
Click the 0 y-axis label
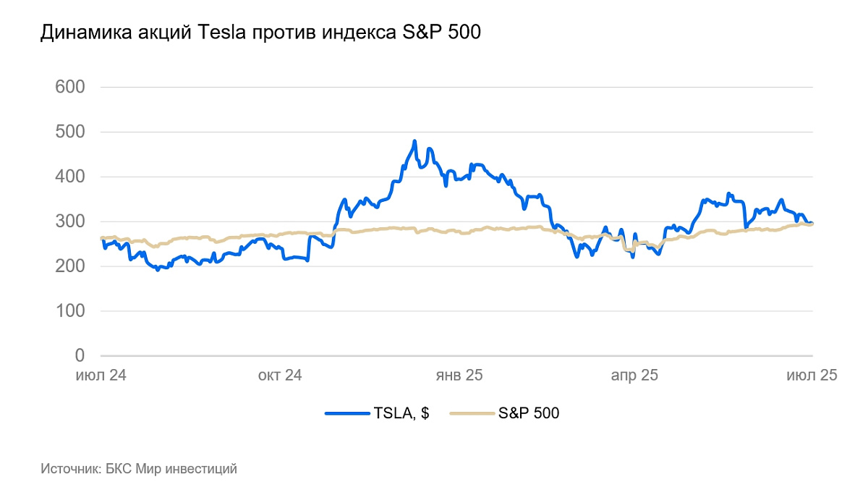click(80, 356)
